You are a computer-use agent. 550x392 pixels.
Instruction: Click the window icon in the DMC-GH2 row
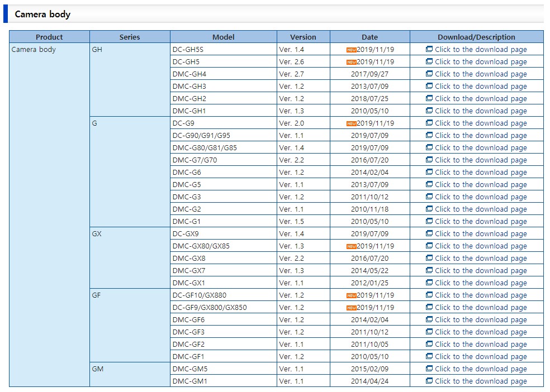(x=429, y=98)
